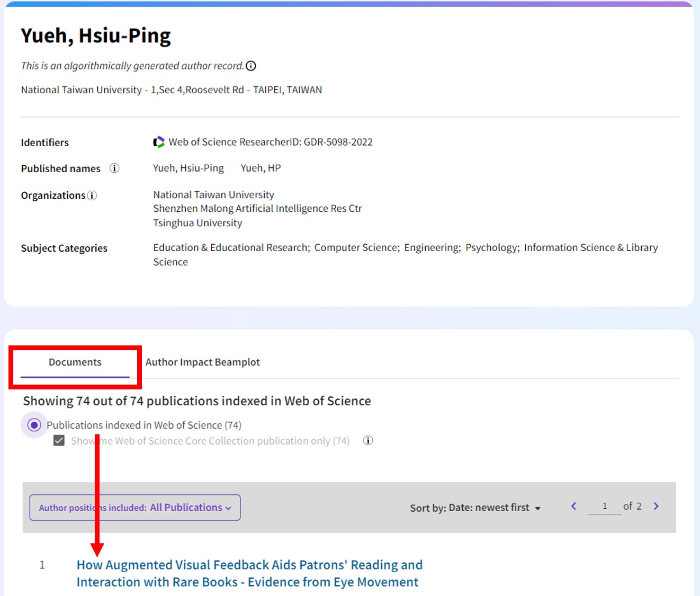Click Showing 74 out of 74 publications text
The height and width of the screenshot is (596, 700).
pyautogui.click(x=197, y=401)
